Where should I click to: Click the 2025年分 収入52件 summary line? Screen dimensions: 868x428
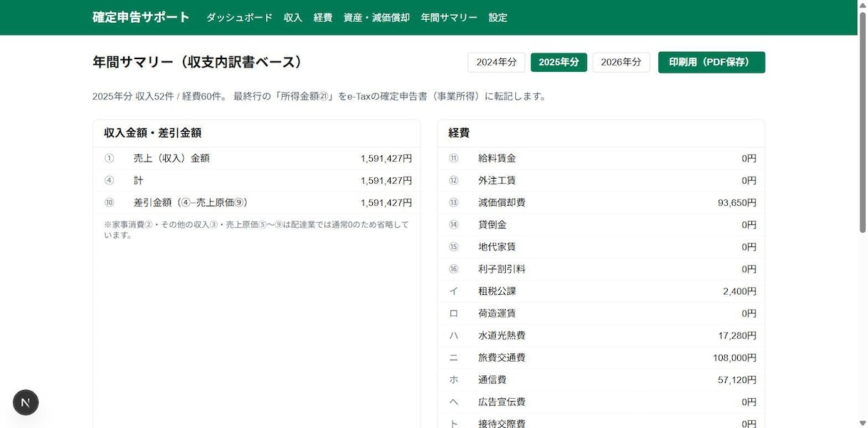pyautogui.click(x=319, y=96)
